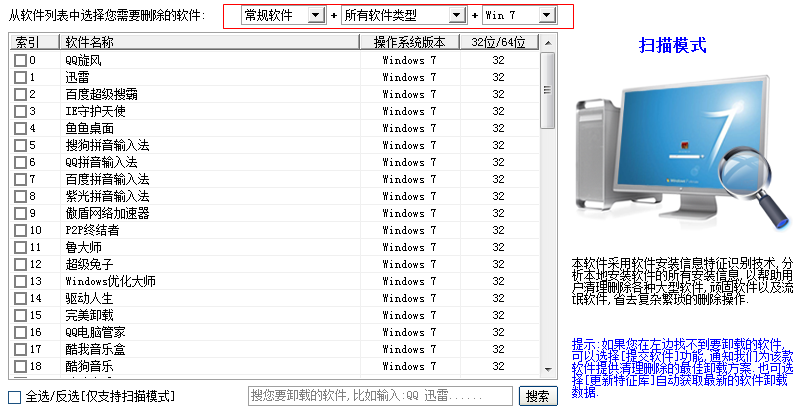Screen dimensions: 807x418
Task: Click the list scrollbar down arrow
Action: click(x=548, y=369)
